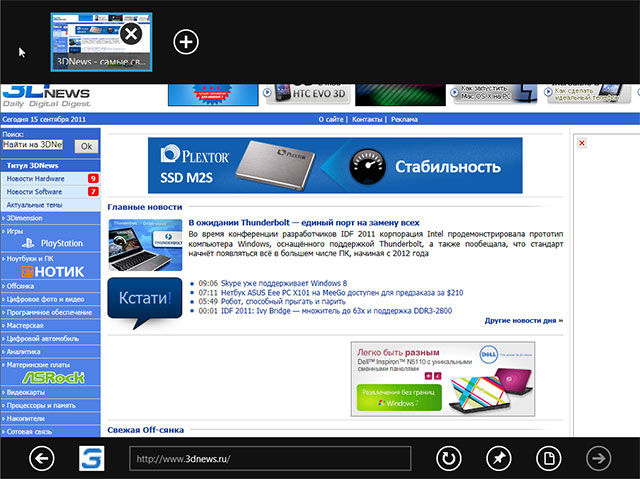Click the site search field 'Найти на 3DNews'
This screenshot has height=479, width=640.
(33, 145)
